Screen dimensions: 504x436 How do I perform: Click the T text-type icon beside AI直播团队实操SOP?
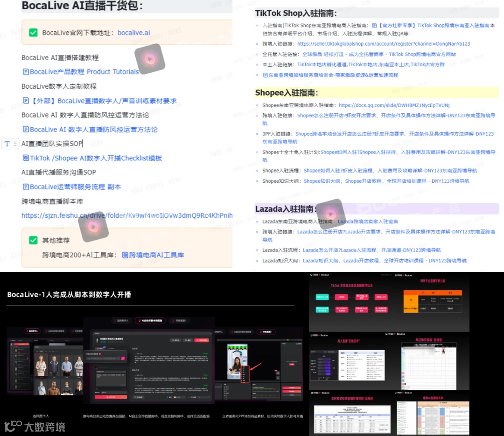coord(7,144)
